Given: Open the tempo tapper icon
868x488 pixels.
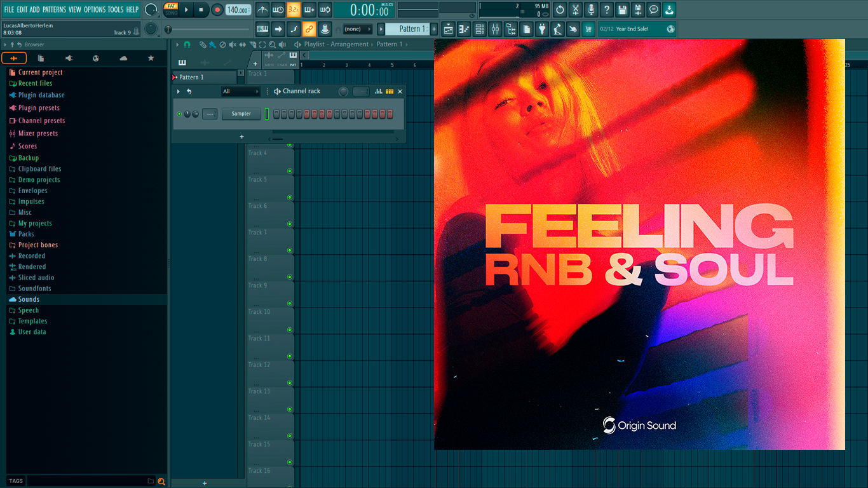Looking at the screenshot, I should click(x=557, y=29).
